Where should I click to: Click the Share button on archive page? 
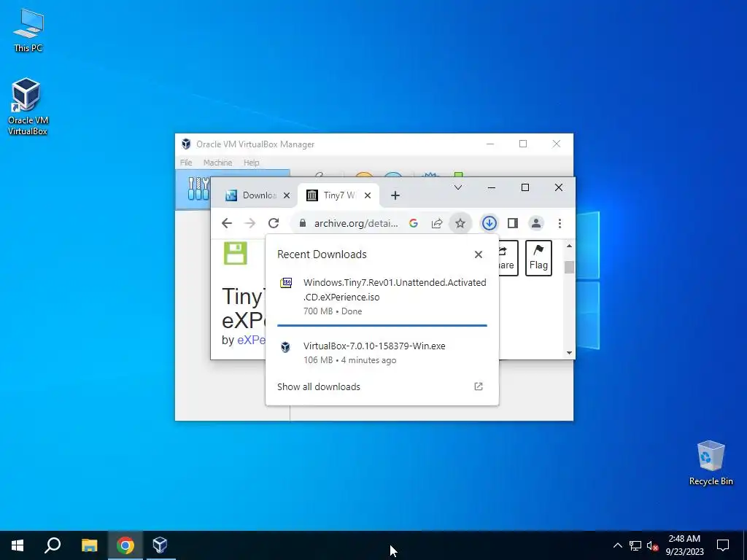pyautogui.click(x=508, y=258)
